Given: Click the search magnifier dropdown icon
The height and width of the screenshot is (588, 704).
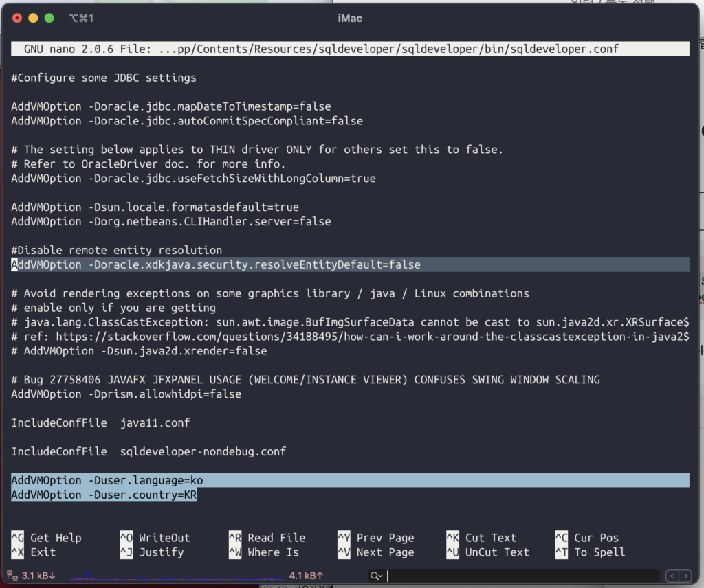Looking at the screenshot, I should [x=376, y=576].
